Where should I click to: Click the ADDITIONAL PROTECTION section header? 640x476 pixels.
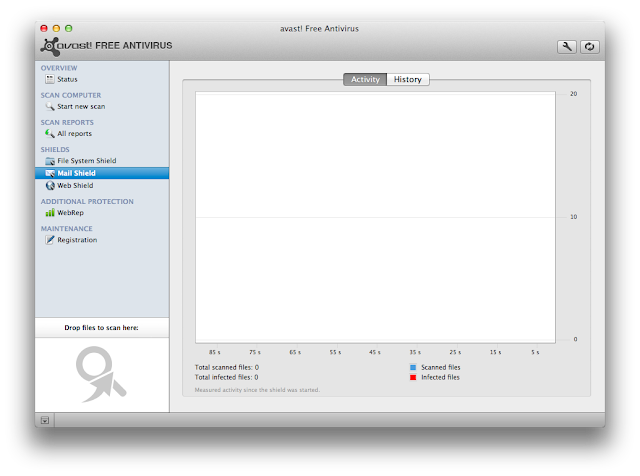(x=87, y=202)
